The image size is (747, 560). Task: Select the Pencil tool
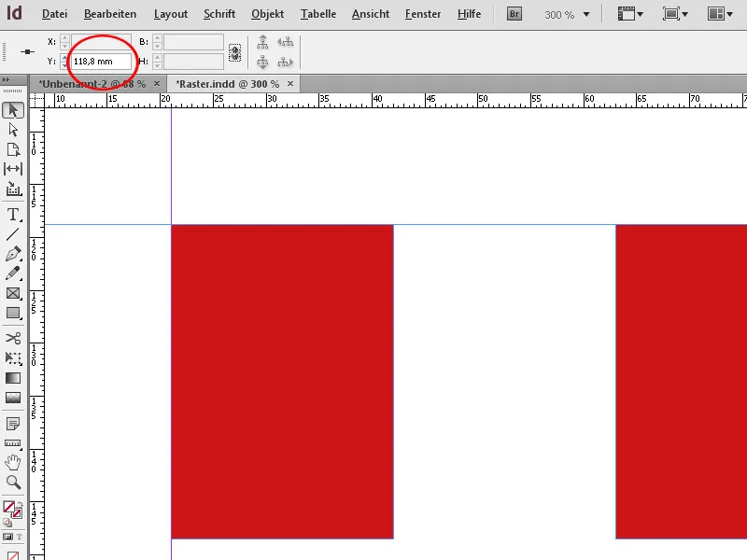[x=13, y=273]
